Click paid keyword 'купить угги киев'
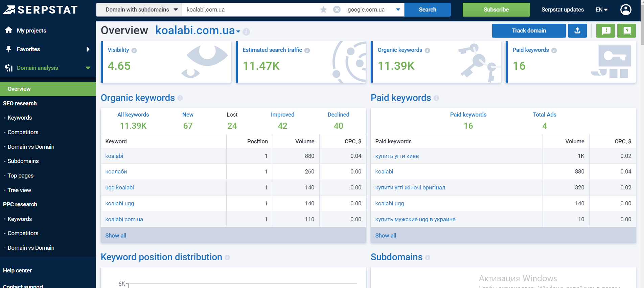Image resolution: width=644 pixels, height=288 pixels. [x=397, y=156]
